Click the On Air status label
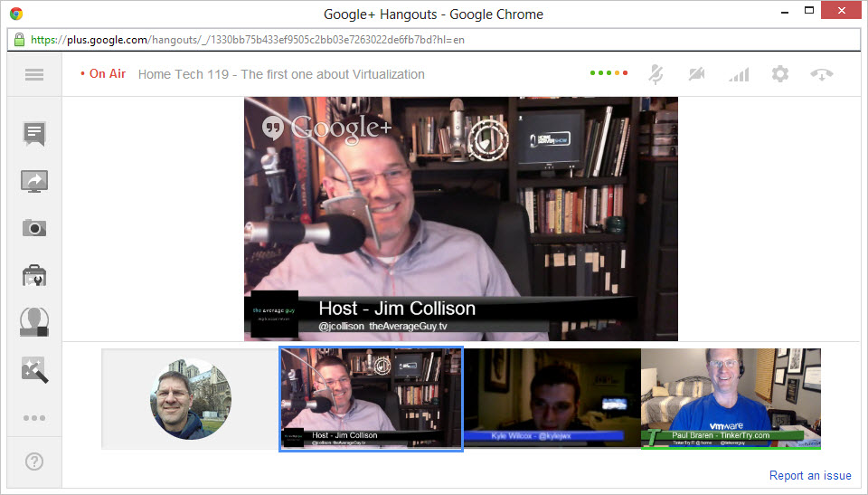The width and height of the screenshot is (868, 495). (103, 73)
